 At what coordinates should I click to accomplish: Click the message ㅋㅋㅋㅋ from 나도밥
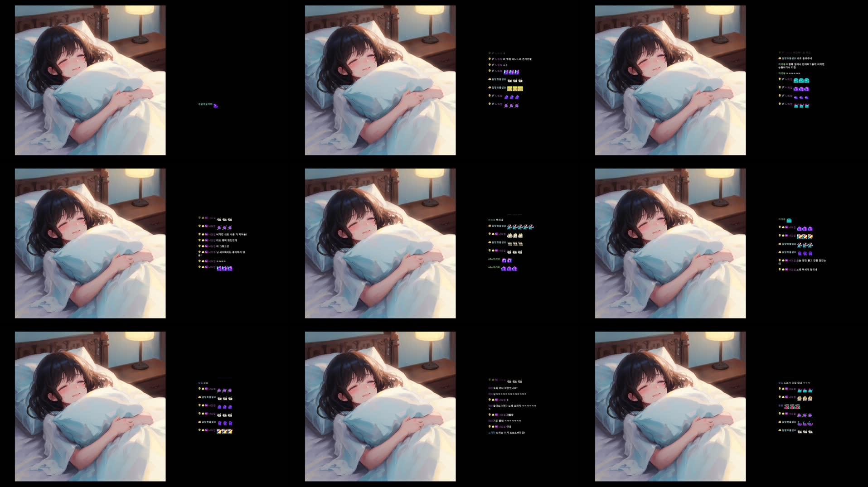tap(221, 261)
